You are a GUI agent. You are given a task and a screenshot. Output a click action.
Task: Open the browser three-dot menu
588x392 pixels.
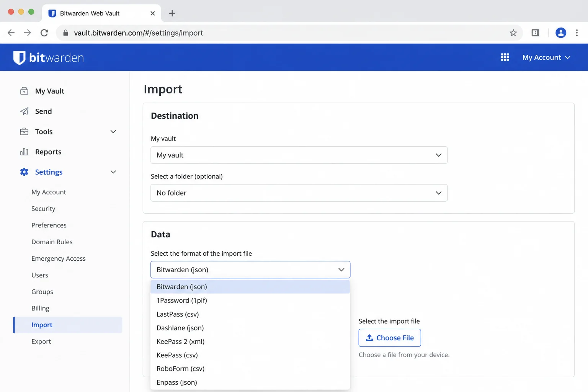(x=577, y=33)
